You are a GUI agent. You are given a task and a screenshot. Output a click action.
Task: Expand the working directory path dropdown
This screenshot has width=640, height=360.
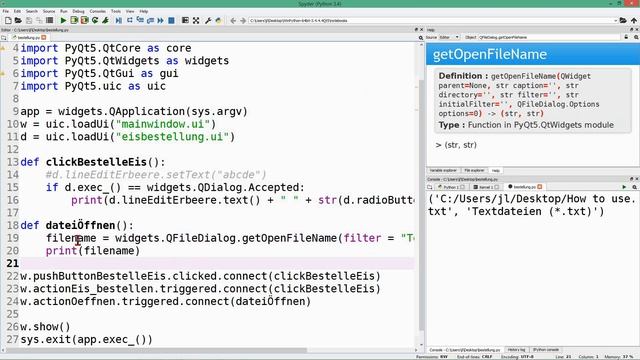click(615, 20)
